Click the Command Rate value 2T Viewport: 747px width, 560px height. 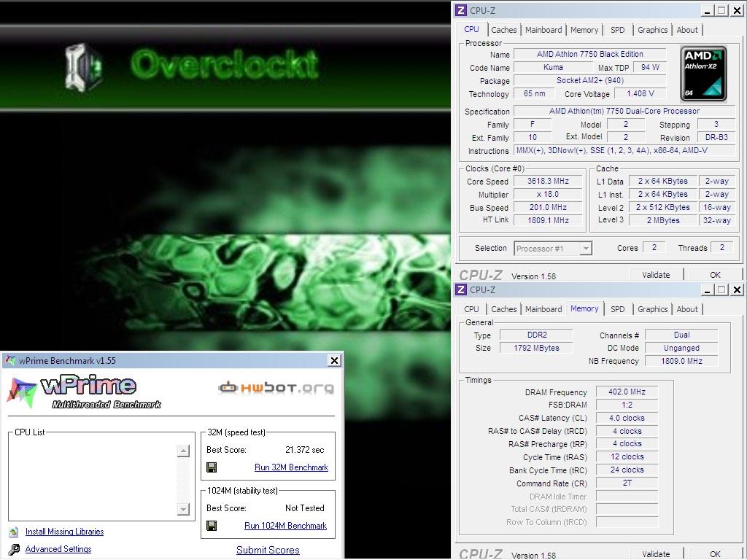pos(627,483)
